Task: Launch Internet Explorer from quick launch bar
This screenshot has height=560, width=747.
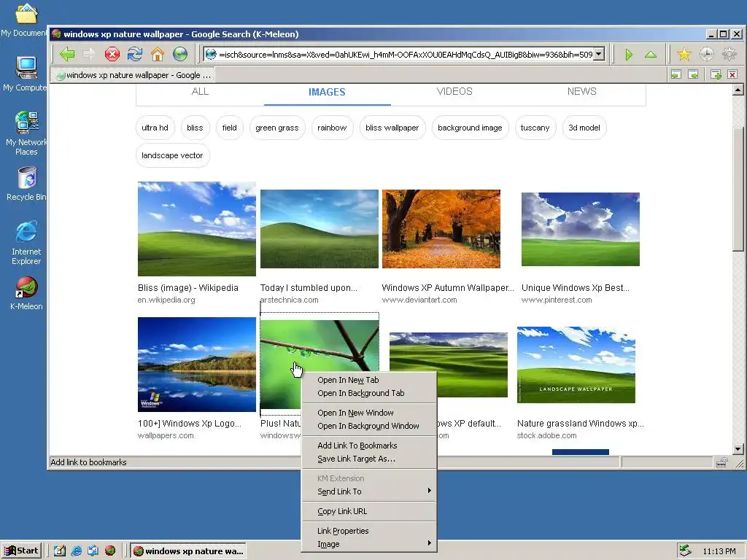Action: click(x=76, y=551)
